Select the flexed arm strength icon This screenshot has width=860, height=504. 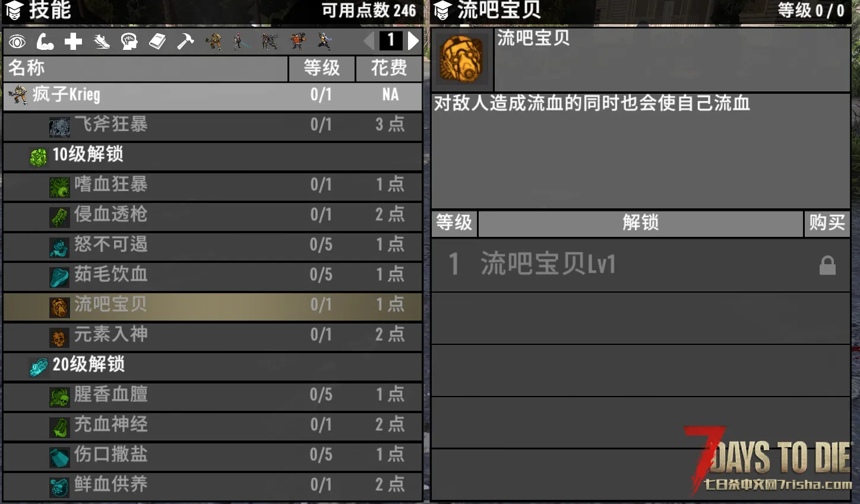(45, 42)
